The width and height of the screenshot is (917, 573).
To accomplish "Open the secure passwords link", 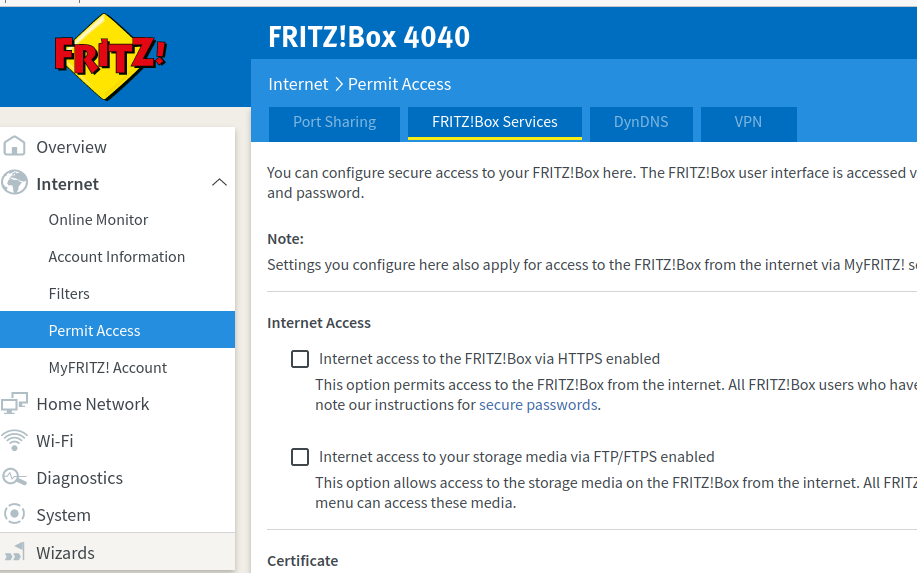I will 538,405.
